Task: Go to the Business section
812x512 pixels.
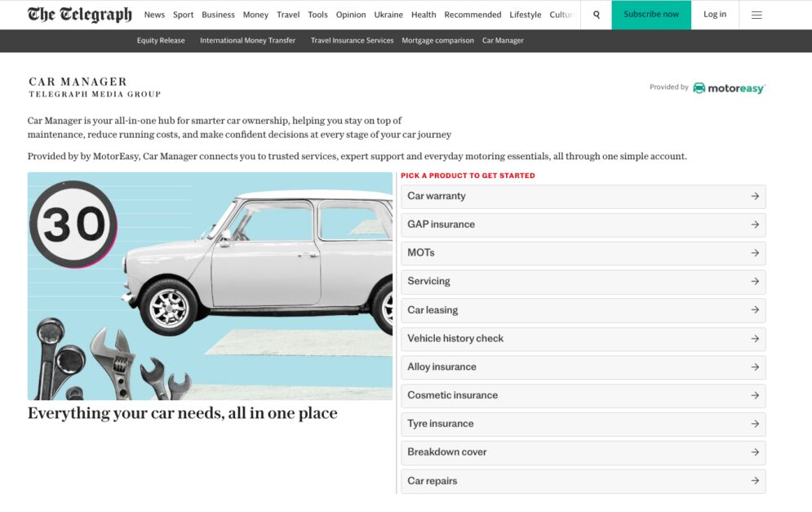Action: [218, 15]
